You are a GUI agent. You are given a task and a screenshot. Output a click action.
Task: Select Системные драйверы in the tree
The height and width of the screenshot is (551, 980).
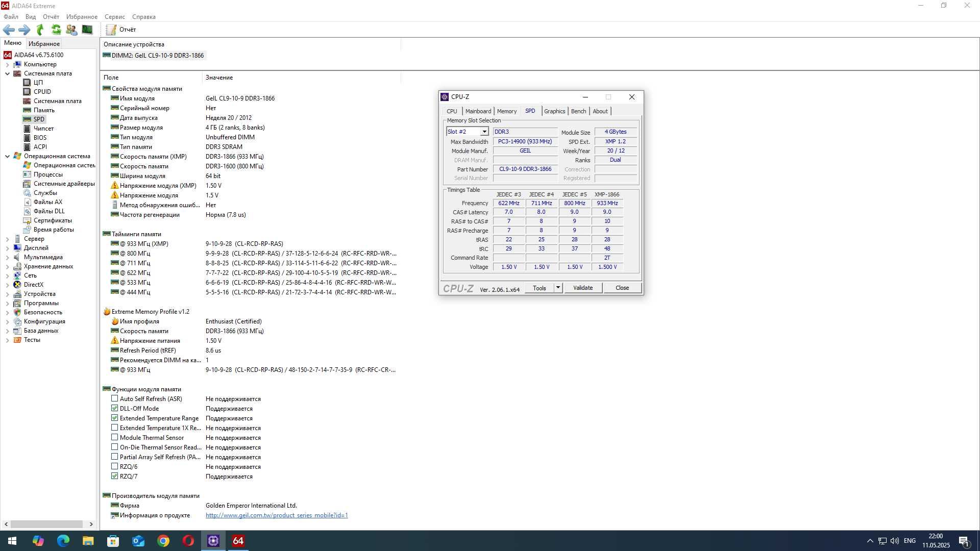64,184
